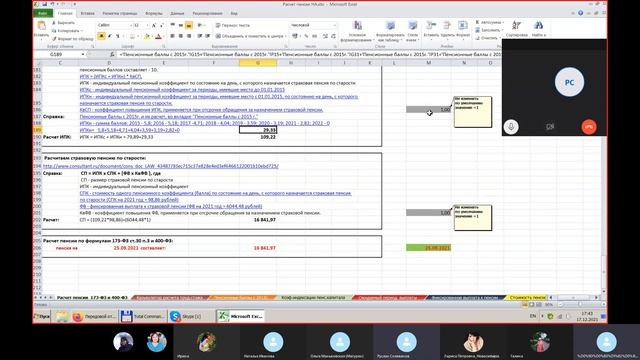Image resolution: width=640 pixels, height=360 pixels.
Task: Open the number format dropdown (Числовой)
Action: click(334, 25)
